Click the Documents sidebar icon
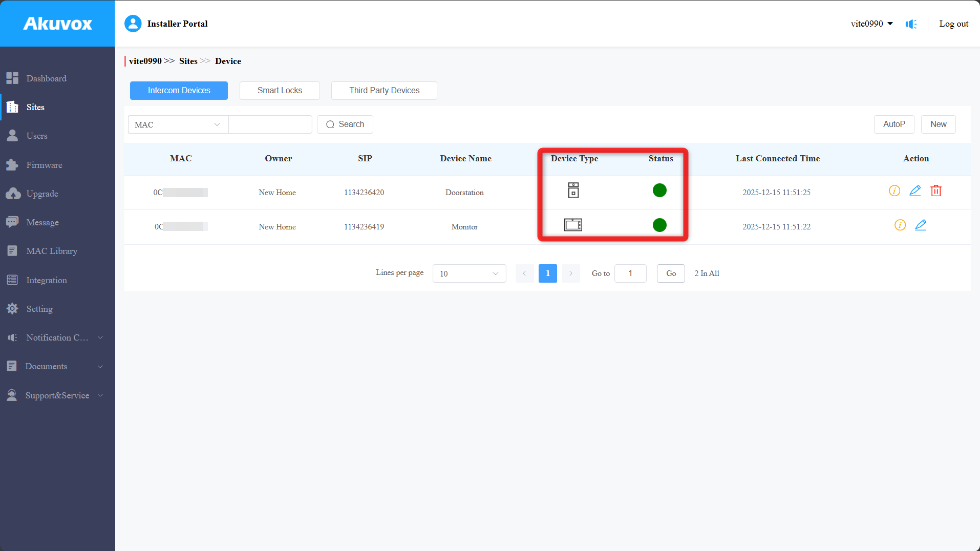The image size is (980, 551). [12, 366]
